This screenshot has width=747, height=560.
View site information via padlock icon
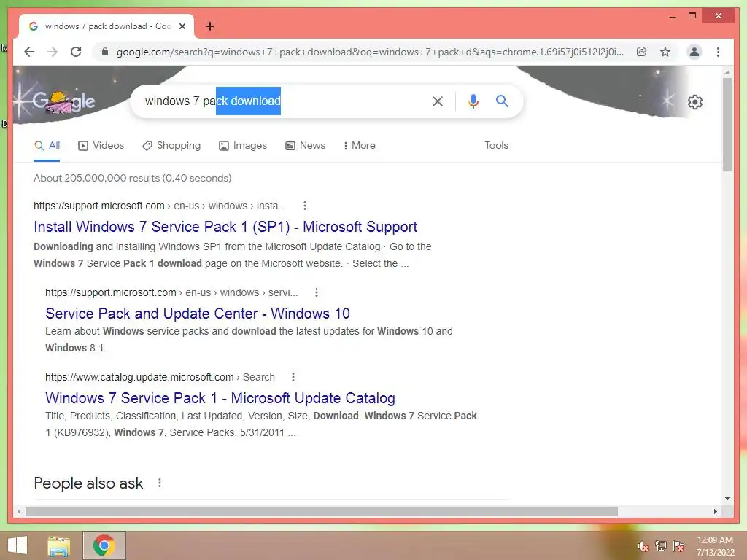point(105,52)
